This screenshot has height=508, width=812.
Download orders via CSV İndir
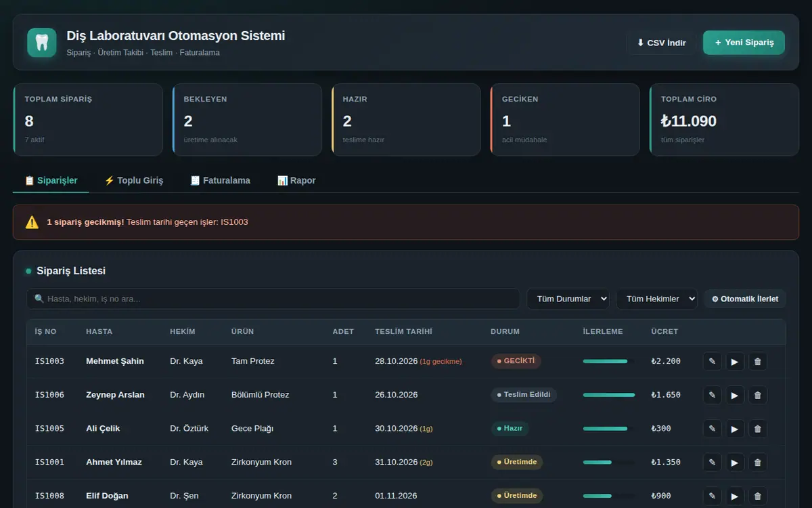click(661, 43)
